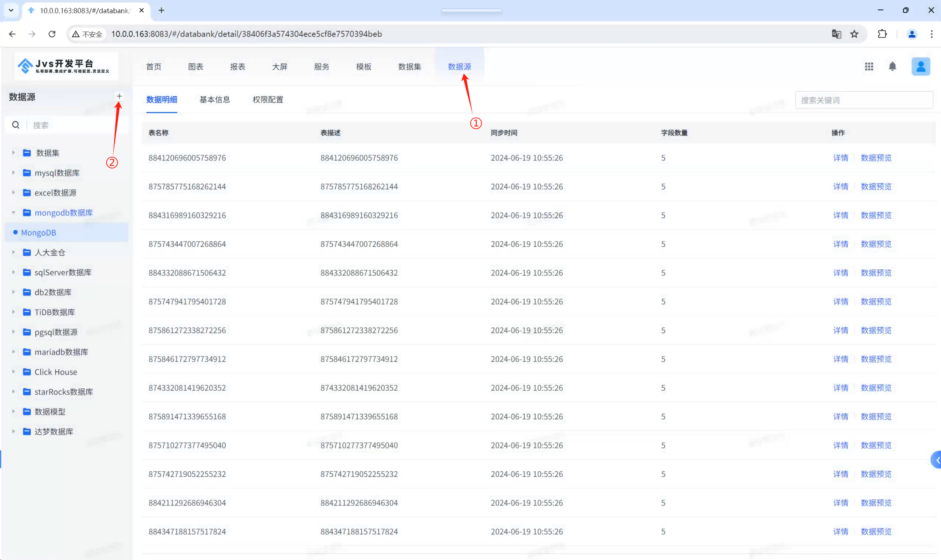Expand the sqlServer数据库 tree node

[x=14, y=272]
